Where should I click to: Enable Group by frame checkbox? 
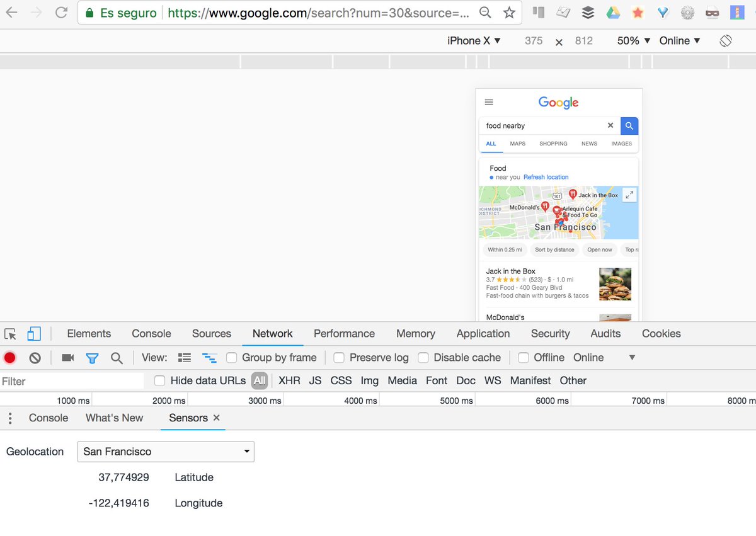click(x=232, y=358)
